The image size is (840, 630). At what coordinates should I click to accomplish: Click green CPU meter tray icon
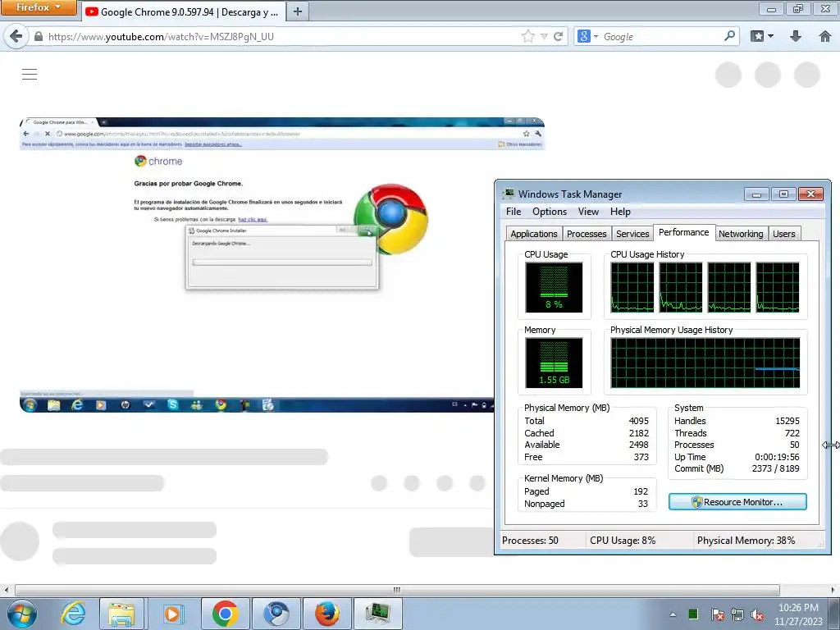tap(692, 614)
